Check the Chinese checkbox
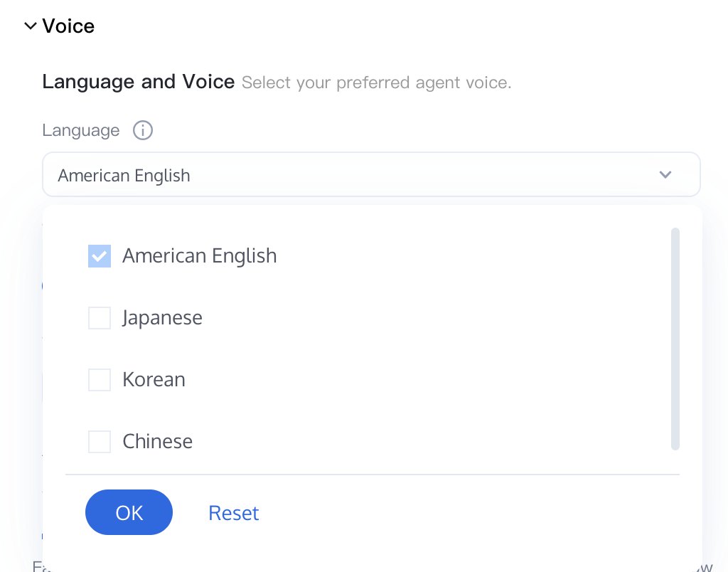The image size is (728, 572). (x=100, y=441)
